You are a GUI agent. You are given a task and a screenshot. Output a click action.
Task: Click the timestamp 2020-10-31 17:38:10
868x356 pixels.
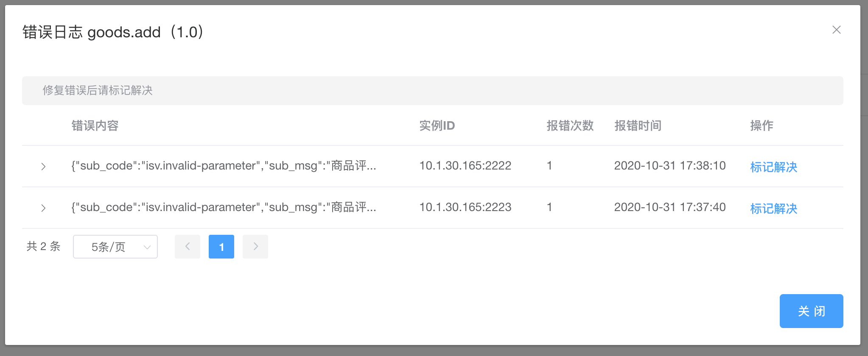670,166
